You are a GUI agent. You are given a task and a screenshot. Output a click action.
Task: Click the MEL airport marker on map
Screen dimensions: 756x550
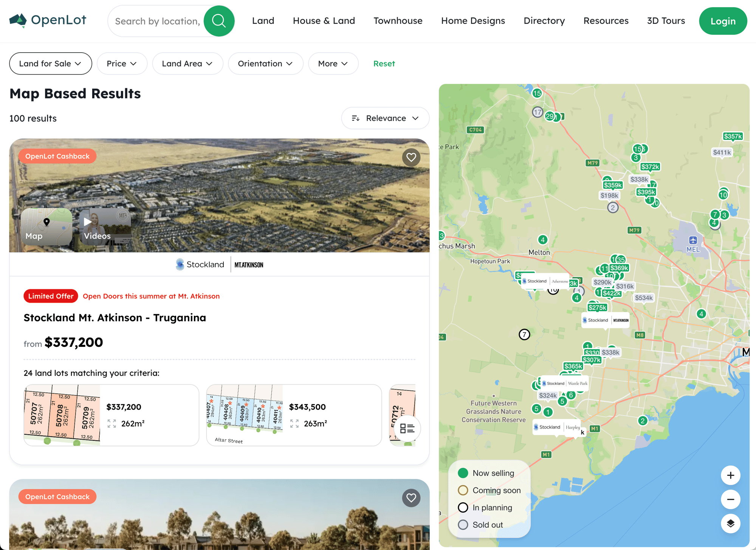coord(693,244)
